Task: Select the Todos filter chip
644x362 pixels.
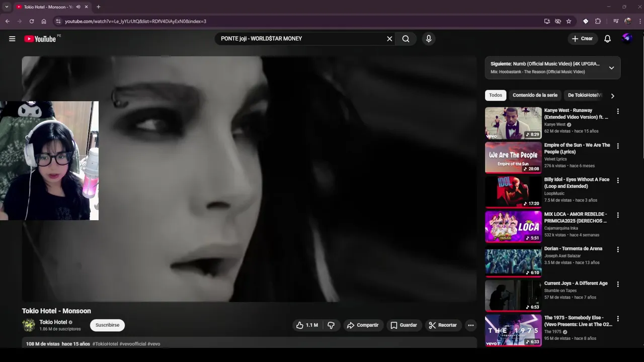Action: [496, 95]
